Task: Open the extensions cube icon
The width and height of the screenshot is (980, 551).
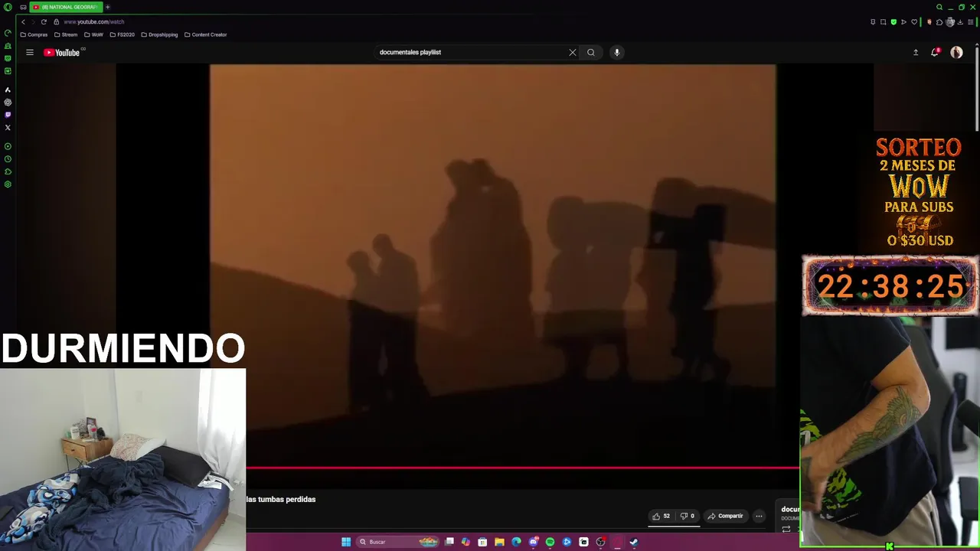Action: click(939, 21)
